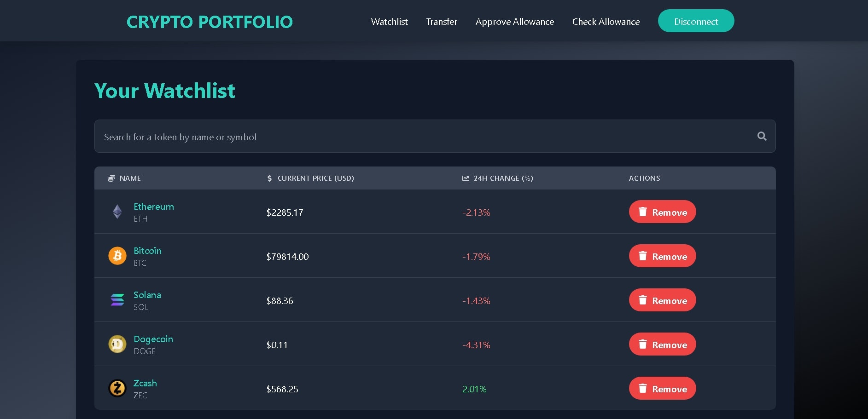Screen dimensions: 868x419
Task: Click the Zcash coin logo
Action: tap(117, 388)
